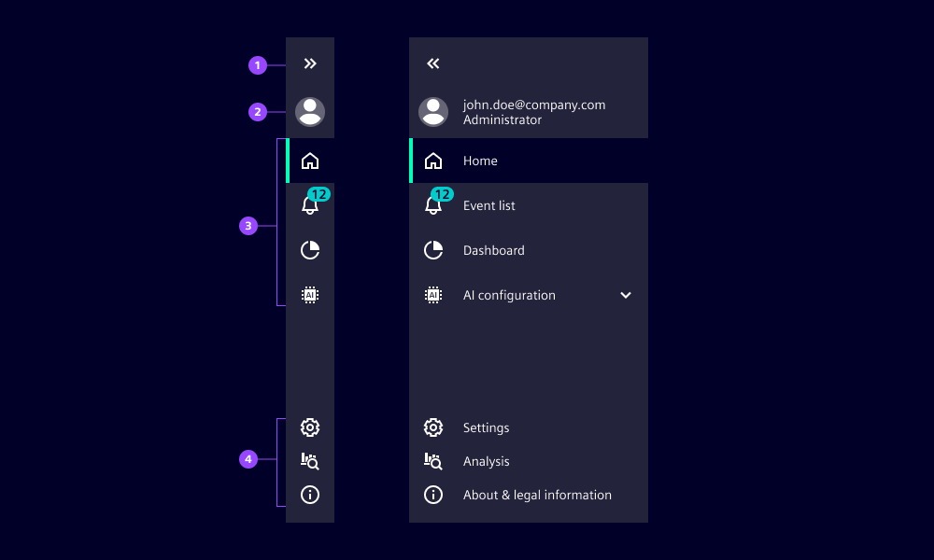Select the Home icon in the expanded menu
Screen dimensions: 934x560
tap(433, 161)
